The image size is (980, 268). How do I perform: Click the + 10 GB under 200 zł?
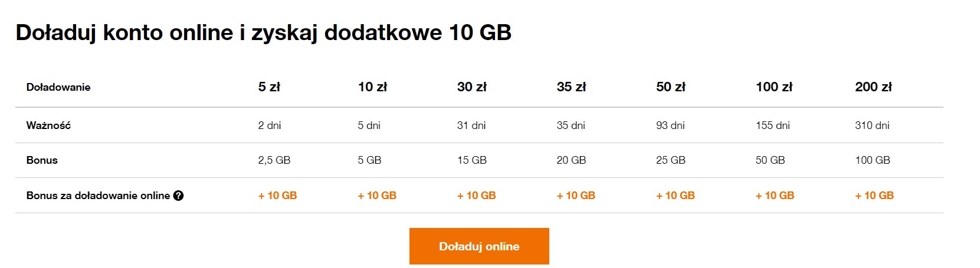coord(874,196)
